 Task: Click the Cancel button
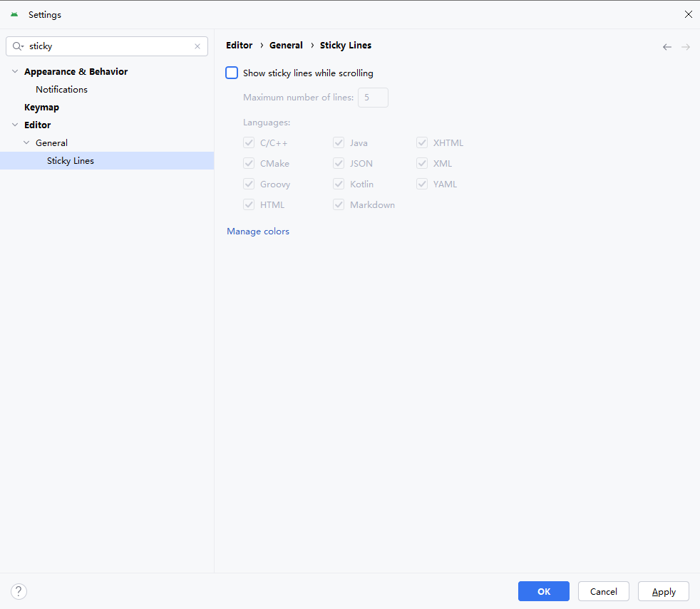604,592
